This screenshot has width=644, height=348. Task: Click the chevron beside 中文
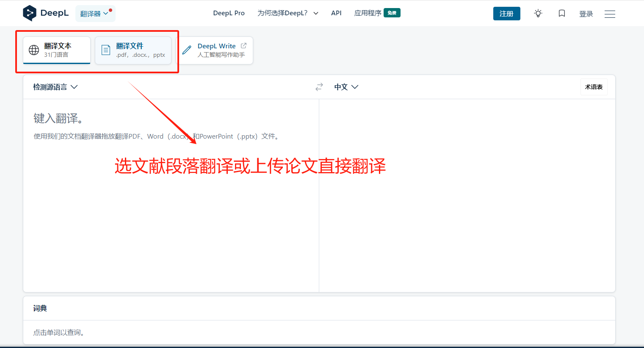tap(355, 87)
